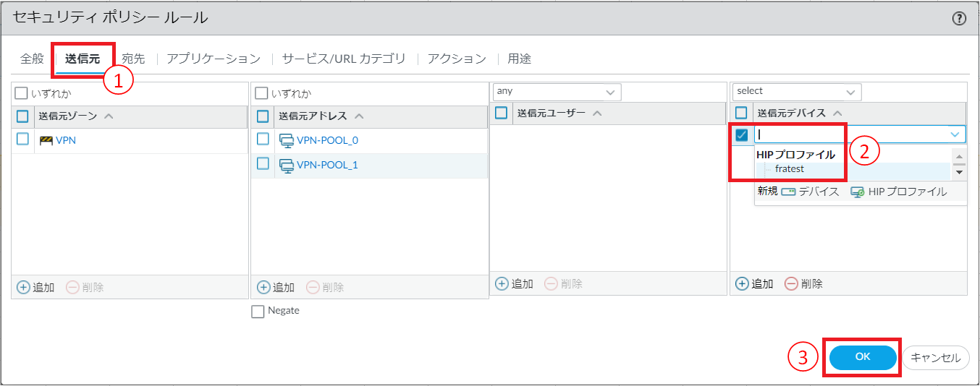Check the VPN-POOL_1 address row checkbox

click(x=263, y=164)
